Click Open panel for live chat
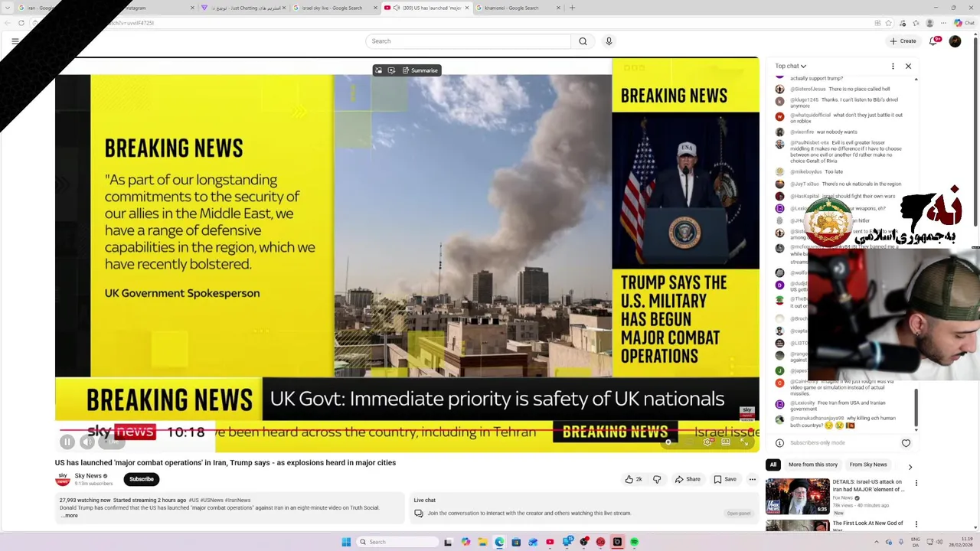980x551 pixels. pyautogui.click(x=739, y=514)
